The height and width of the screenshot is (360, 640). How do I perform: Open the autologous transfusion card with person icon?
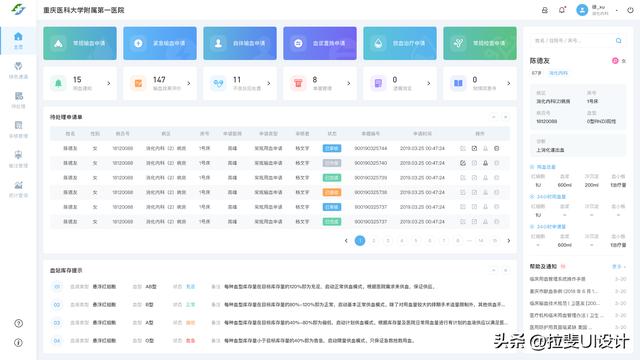point(240,43)
